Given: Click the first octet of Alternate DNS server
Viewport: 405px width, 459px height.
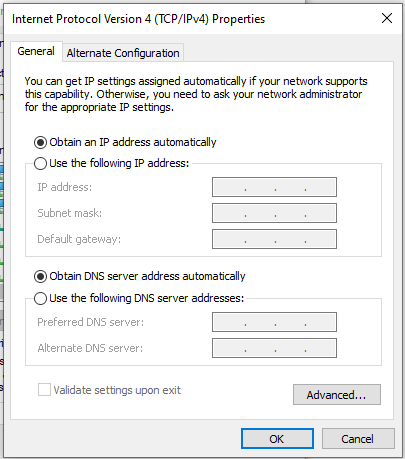Looking at the screenshot, I should coord(229,348).
